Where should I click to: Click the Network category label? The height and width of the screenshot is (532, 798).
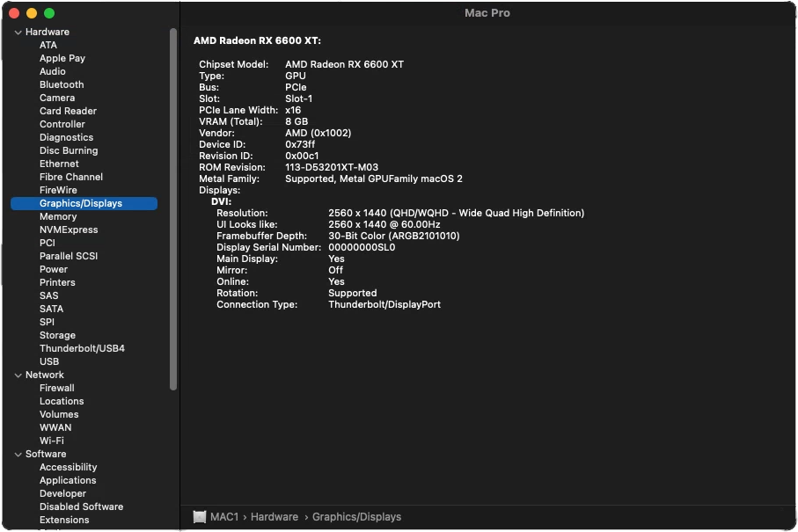[x=45, y=375]
